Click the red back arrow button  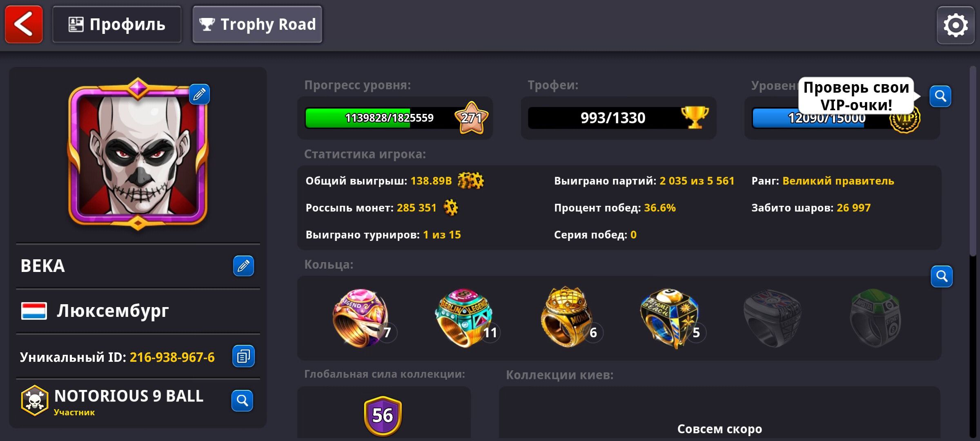pyautogui.click(x=24, y=24)
